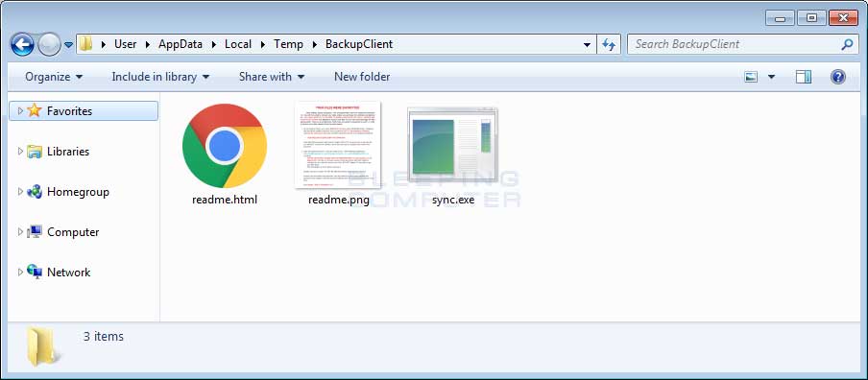868x380 pixels.
Task: Open Include in library menu
Action: [160, 77]
